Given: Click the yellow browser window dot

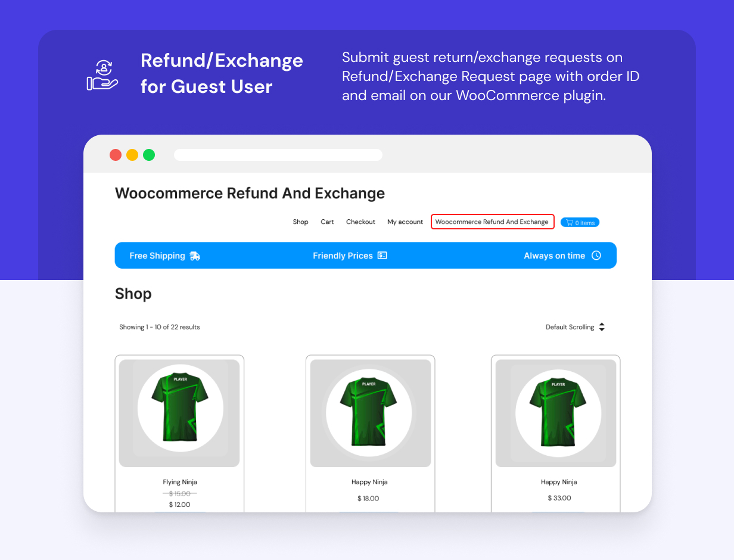Looking at the screenshot, I should [132, 155].
